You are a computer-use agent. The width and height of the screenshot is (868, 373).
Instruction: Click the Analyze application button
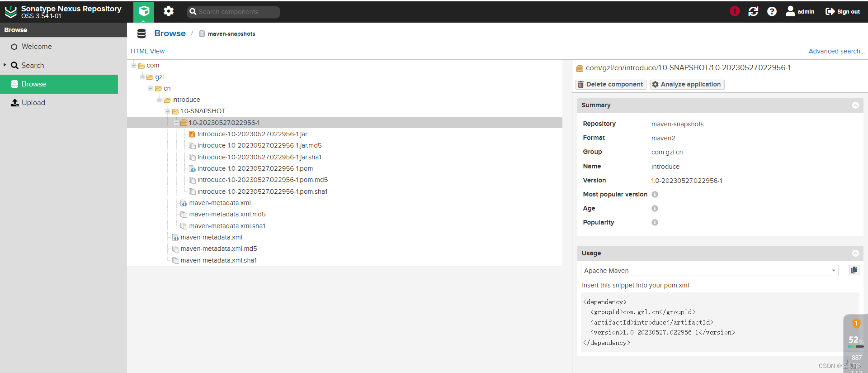pyautogui.click(x=687, y=84)
